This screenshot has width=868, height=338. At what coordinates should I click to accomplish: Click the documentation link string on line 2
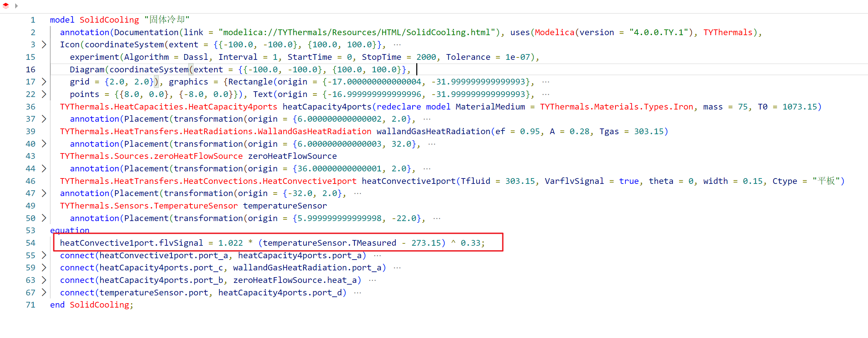tap(357, 32)
